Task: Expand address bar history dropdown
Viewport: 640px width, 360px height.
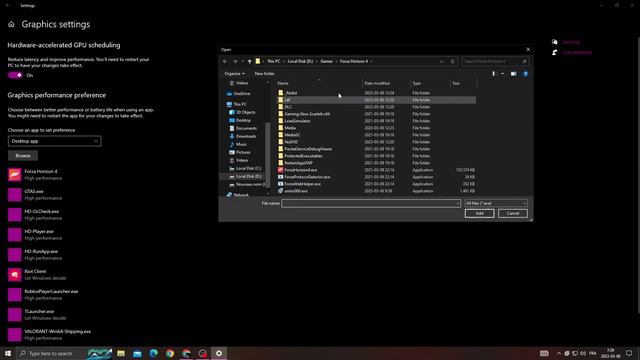Action: pos(442,61)
